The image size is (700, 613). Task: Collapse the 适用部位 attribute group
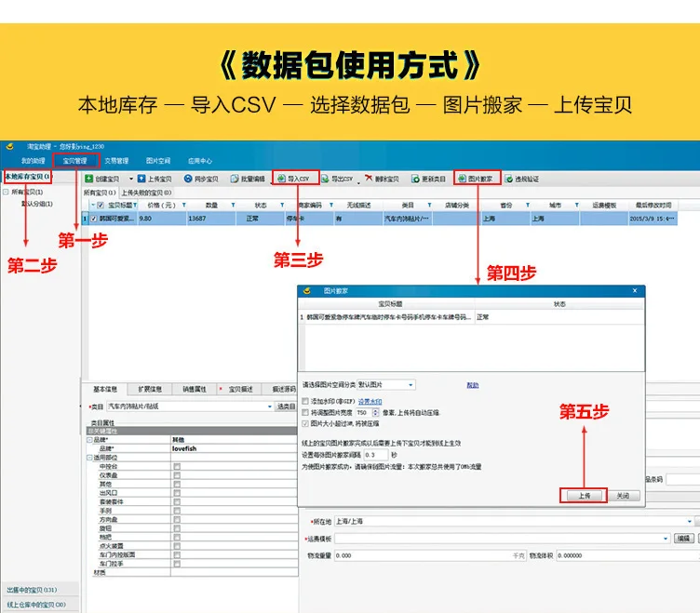[89, 458]
